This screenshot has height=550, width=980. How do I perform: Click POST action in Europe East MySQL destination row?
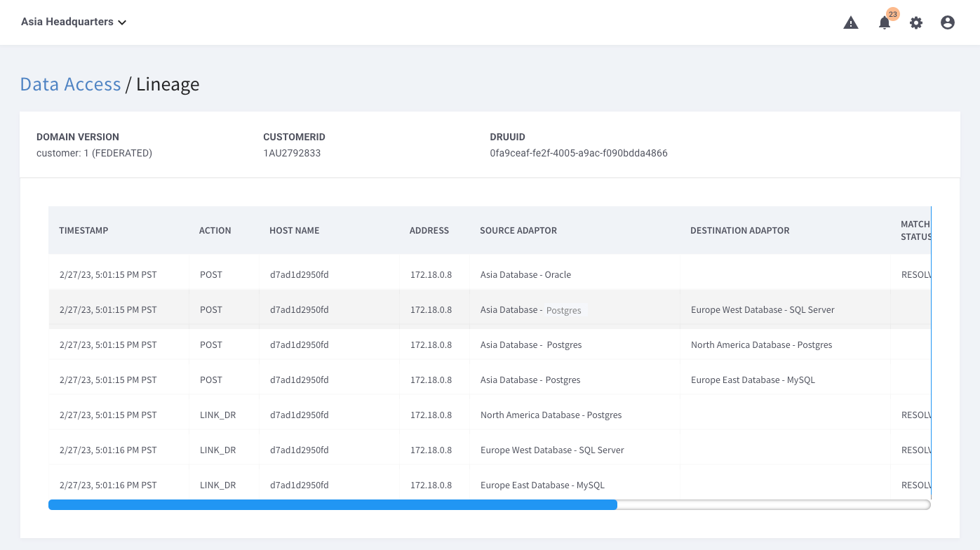[210, 380]
